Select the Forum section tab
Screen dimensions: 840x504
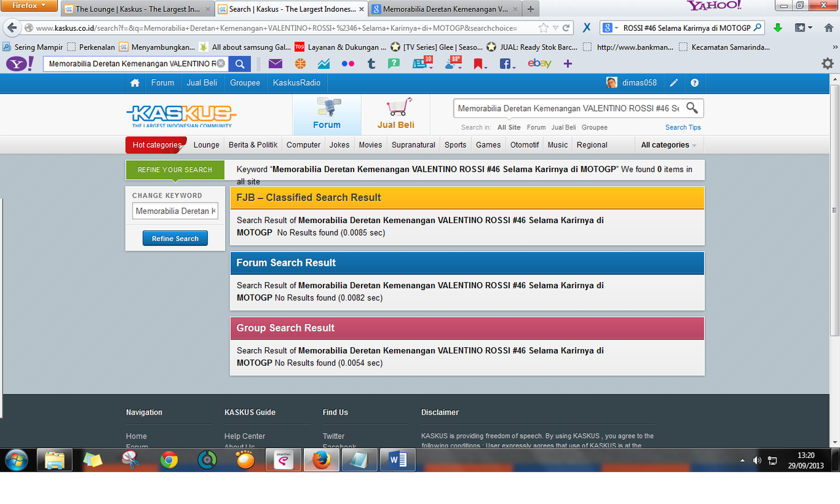pos(327,115)
